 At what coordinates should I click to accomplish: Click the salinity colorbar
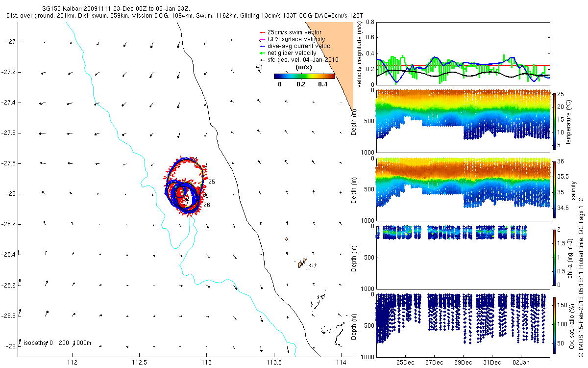coord(555,189)
